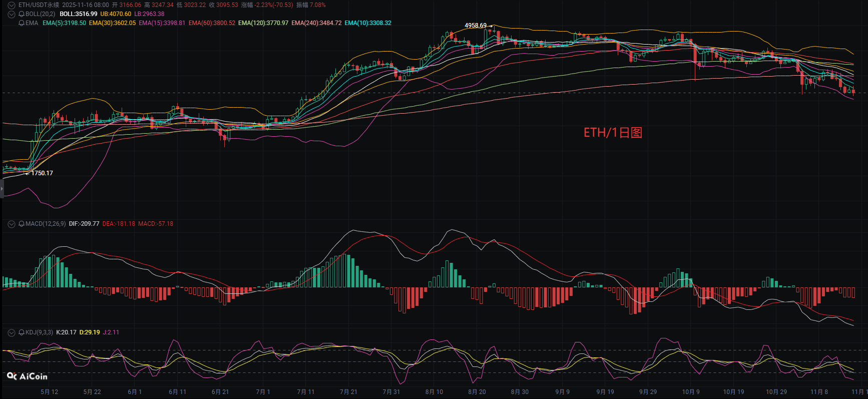This screenshot has height=399, width=868.
Task: Click the KDJ alert bell icon
Action: point(22,332)
